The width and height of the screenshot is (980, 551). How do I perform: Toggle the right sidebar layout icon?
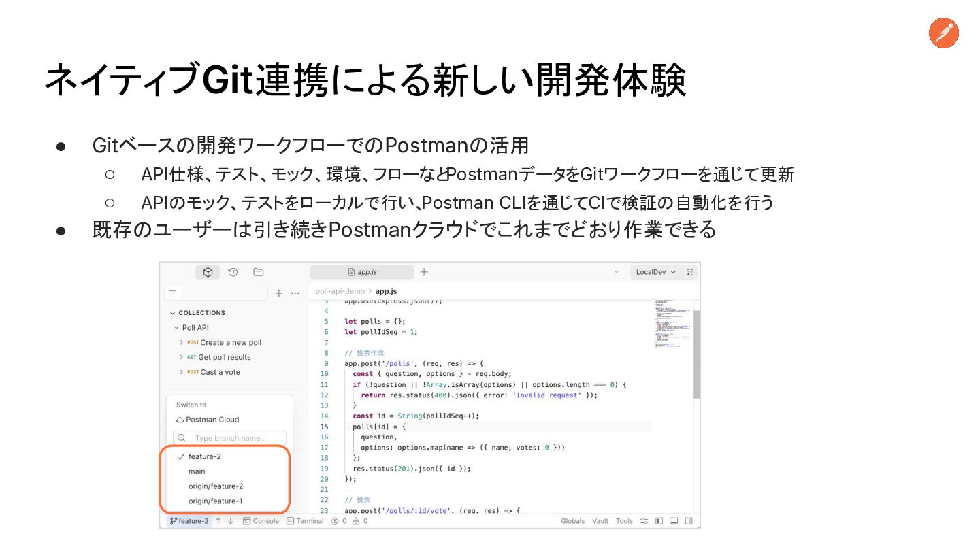click(x=689, y=521)
